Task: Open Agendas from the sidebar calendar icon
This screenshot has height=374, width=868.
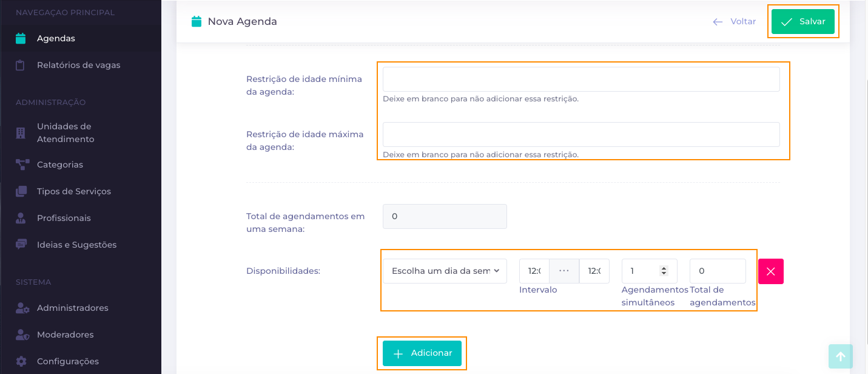Action: click(x=21, y=38)
